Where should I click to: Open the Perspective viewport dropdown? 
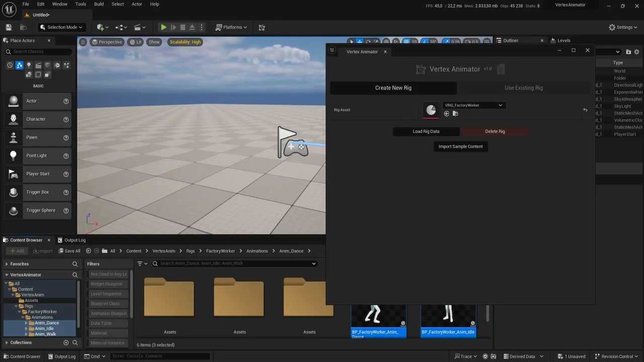pyautogui.click(x=107, y=42)
